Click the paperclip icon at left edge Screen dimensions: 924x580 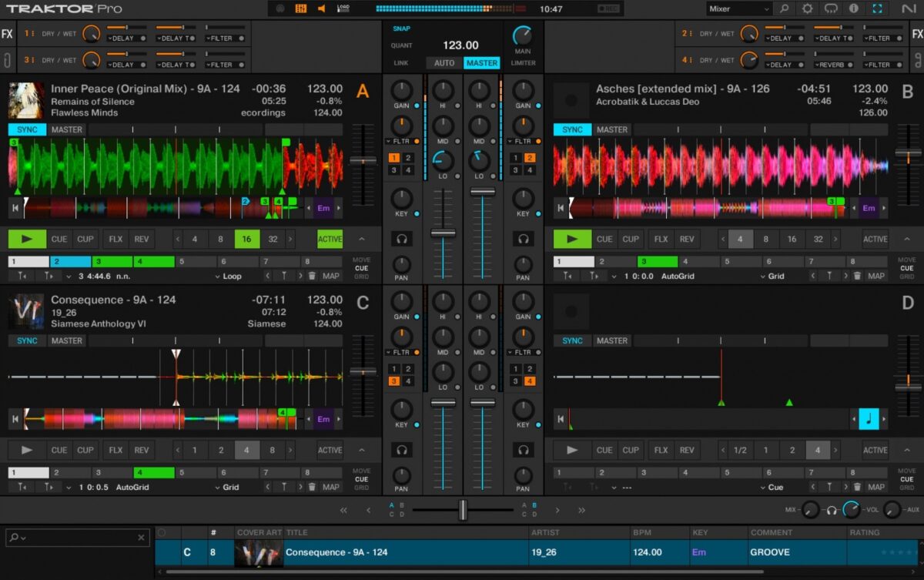(7, 60)
